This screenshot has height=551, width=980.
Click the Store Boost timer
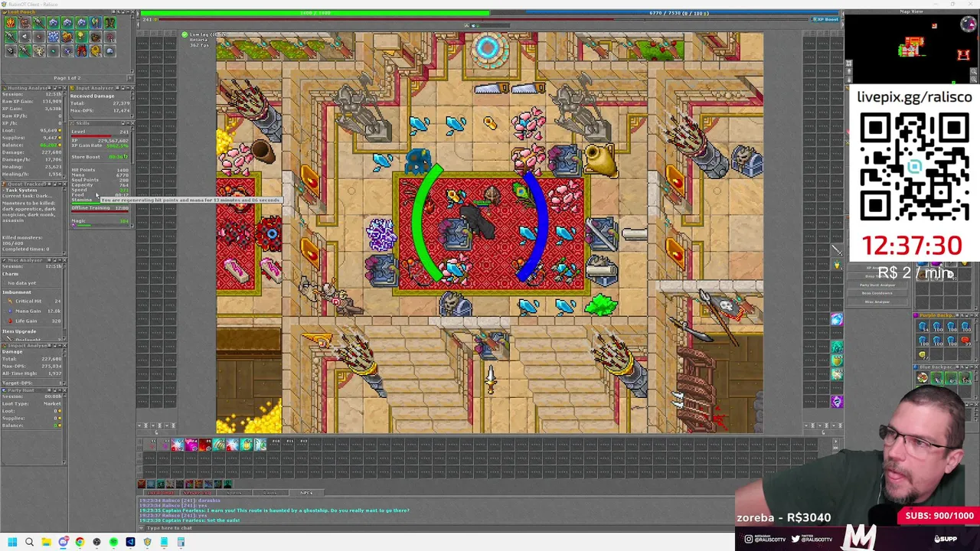coord(118,157)
